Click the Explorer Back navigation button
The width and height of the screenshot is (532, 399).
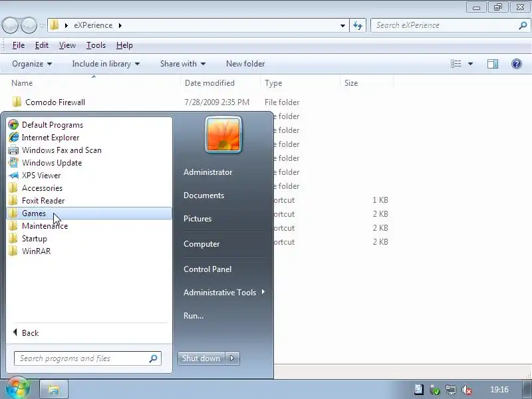point(10,25)
